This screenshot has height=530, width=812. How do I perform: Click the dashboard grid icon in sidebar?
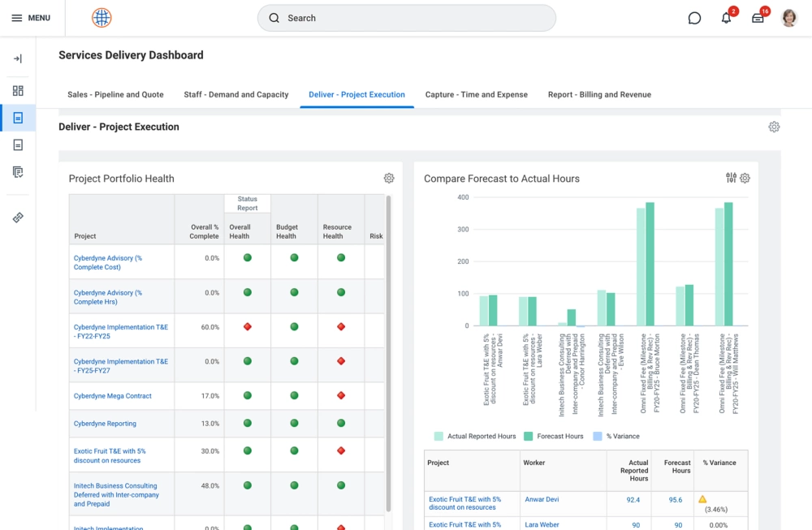tap(18, 91)
